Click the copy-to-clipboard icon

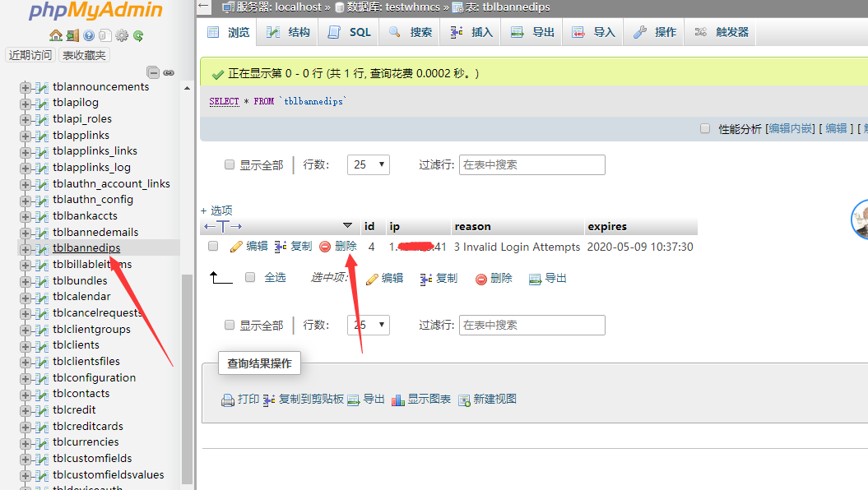click(x=268, y=400)
